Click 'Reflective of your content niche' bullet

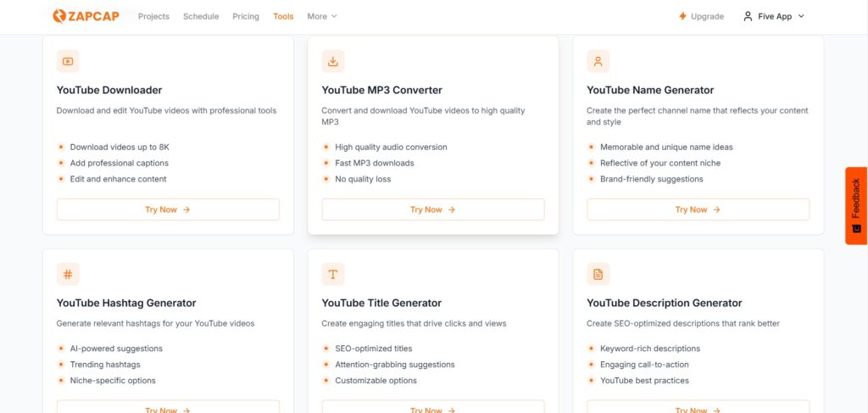tap(660, 164)
